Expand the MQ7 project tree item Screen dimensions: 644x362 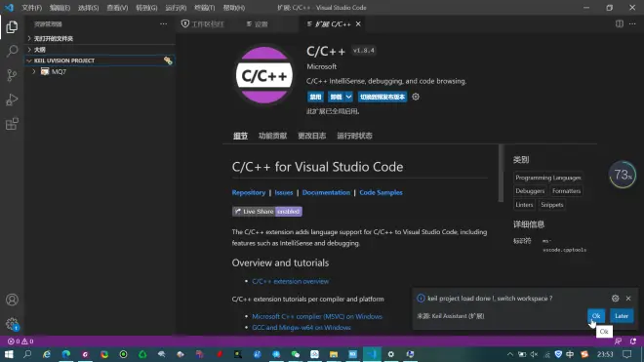tap(34, 71)
